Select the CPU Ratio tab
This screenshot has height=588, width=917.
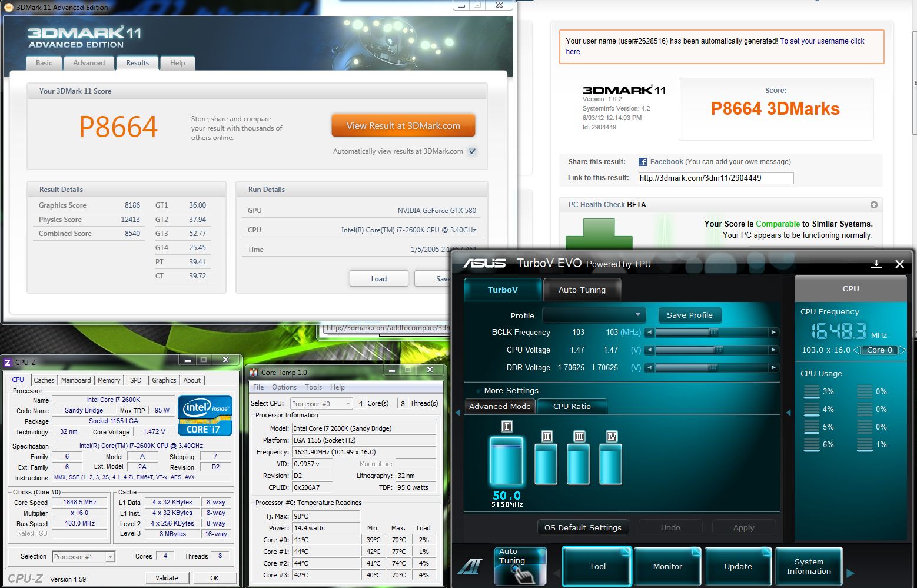pos(572,406)
